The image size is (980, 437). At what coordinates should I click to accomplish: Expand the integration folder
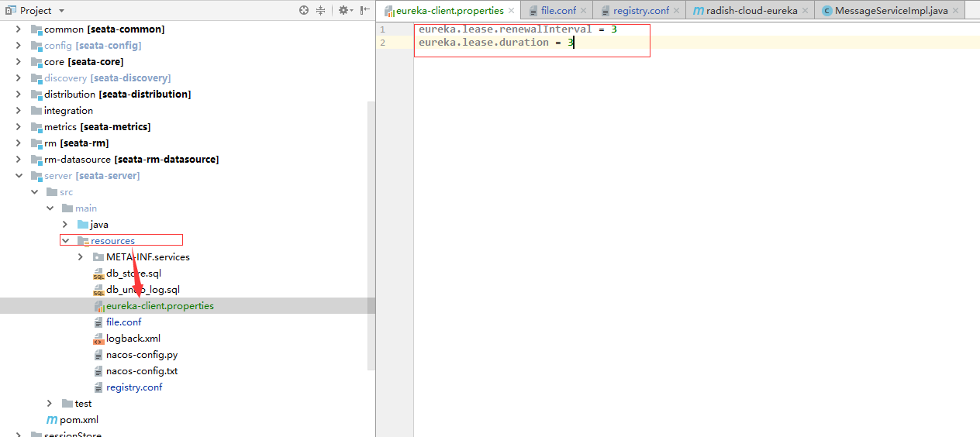coord(19,110)
